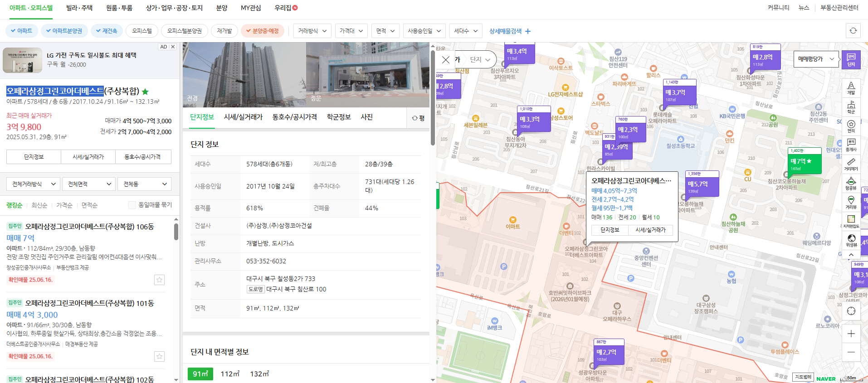Image resolution: width=868 pixels, height=383 pixels.
Task: Open the 단지 dropdown in the map header
Action: tap(480, 59)
